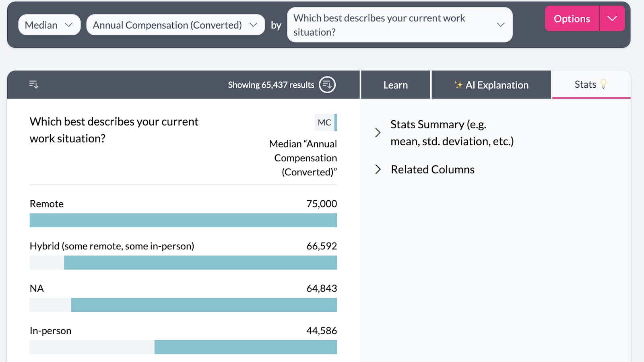The height and width of the screenshot is (362, 644).
Task: Expand the Stats Summary section
Action: pos(378,133)
